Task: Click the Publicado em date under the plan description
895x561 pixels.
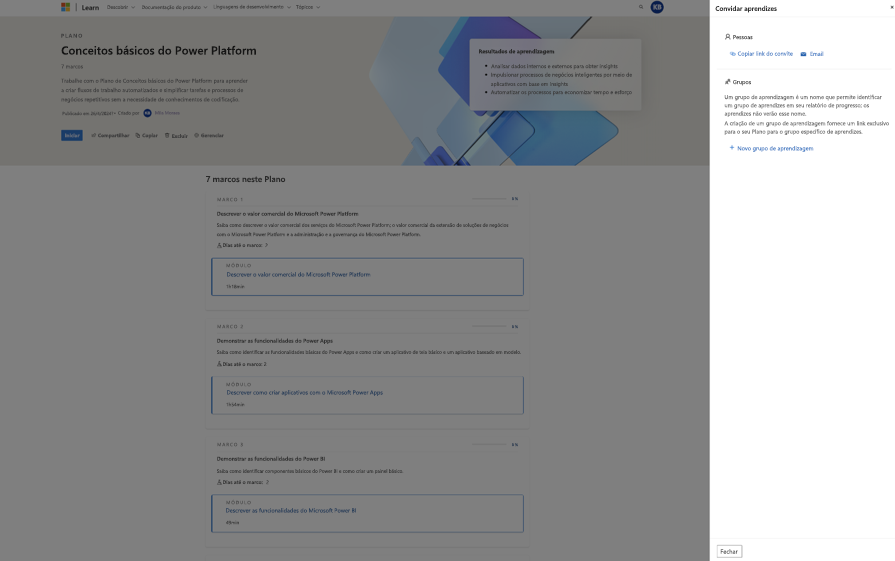Action: (88, 114)
